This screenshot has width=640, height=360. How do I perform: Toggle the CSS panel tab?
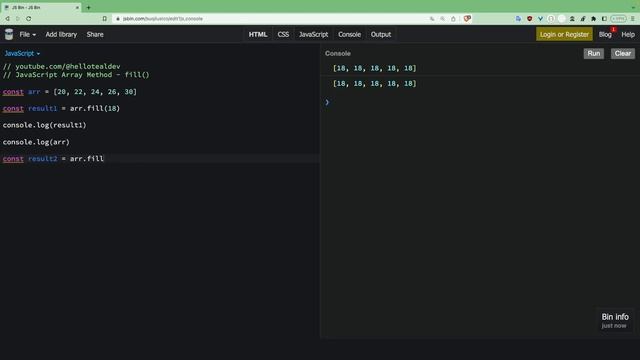[283, 35]
